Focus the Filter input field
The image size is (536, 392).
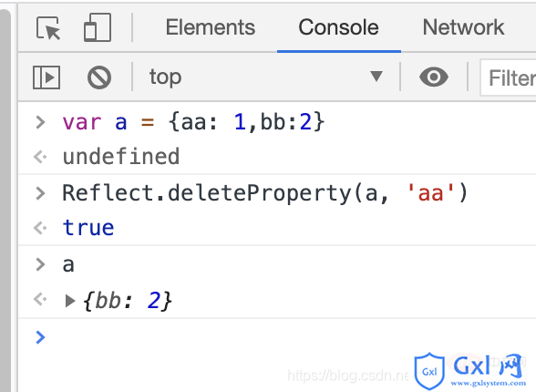509,77
